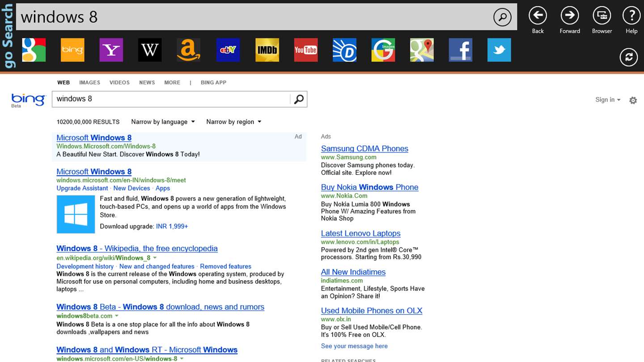Click the go Search bar magnifier button
The image size is (644, 362).
[x=502, y=17]
